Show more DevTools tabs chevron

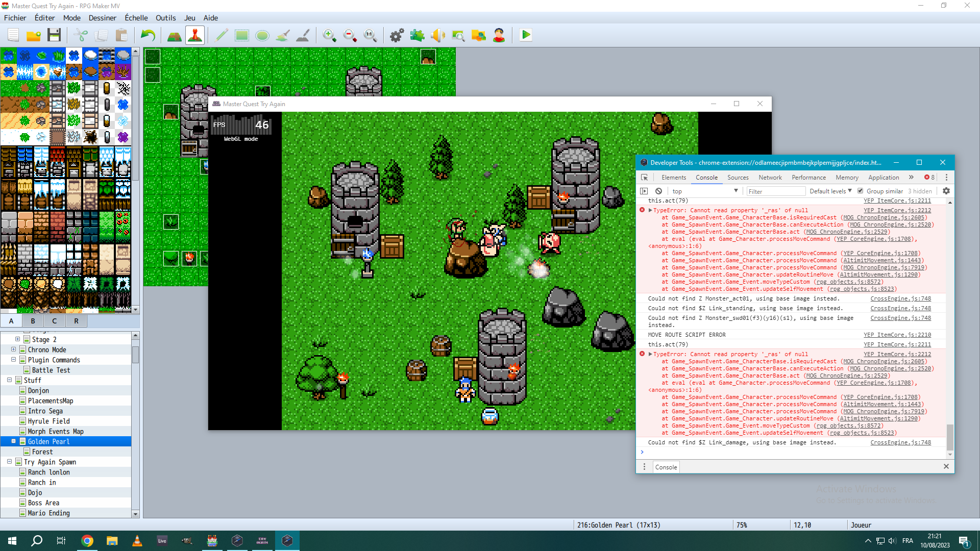point(911,178)
